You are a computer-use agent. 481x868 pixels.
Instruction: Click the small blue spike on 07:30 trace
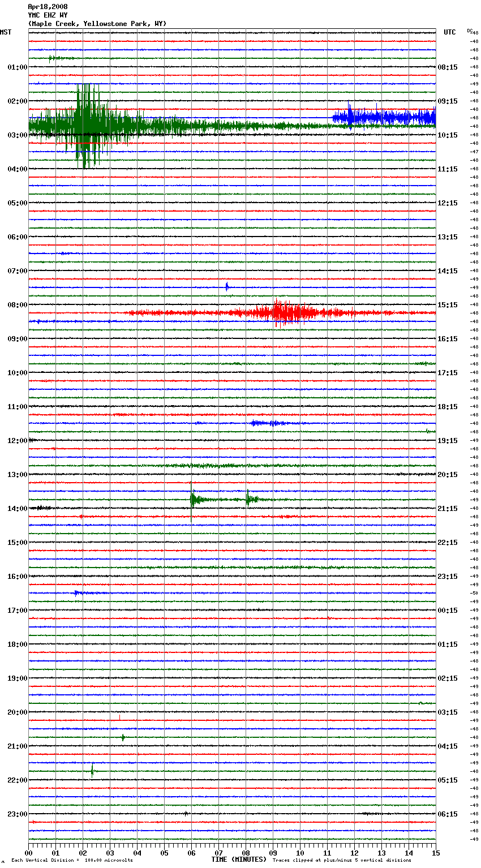(227, 287)
